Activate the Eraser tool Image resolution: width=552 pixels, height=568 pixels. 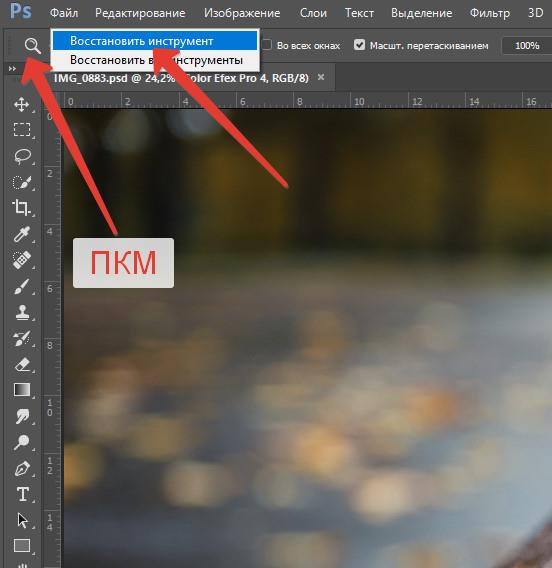point(22,364)
